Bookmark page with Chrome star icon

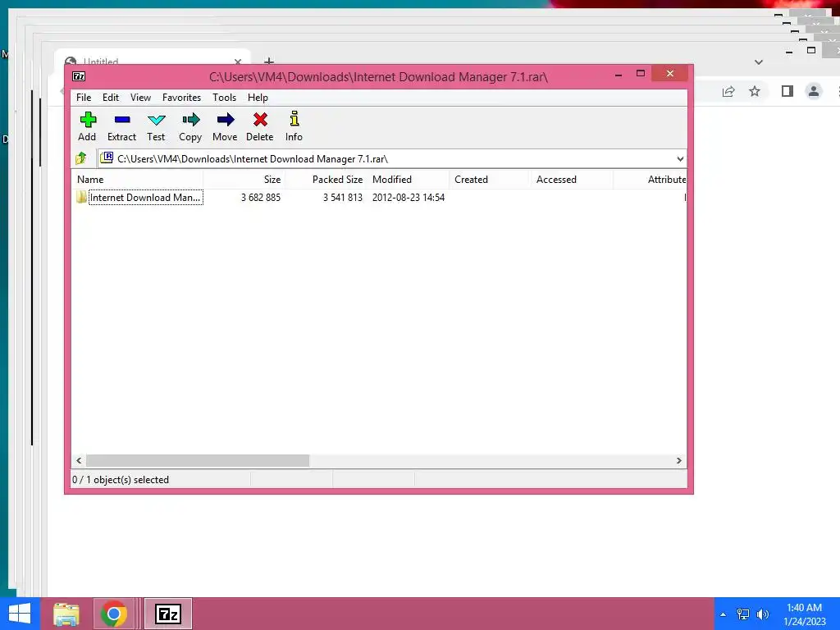755,92
